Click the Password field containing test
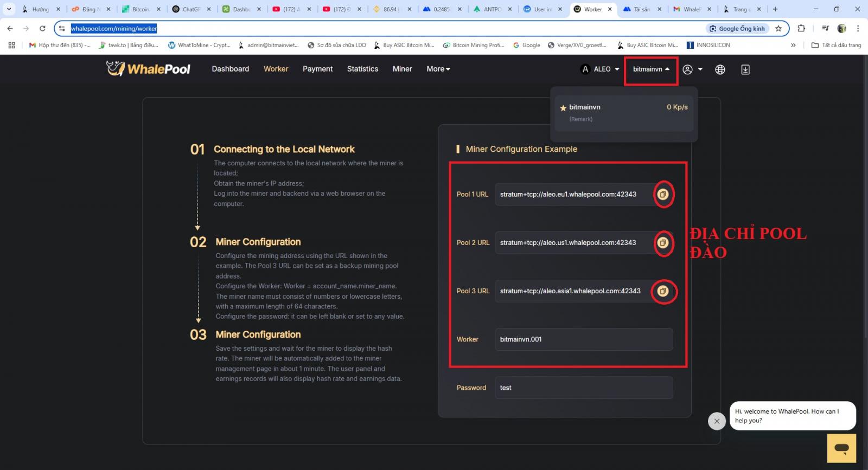This screenshot has width=868, height=470. (x=584, y=388)
